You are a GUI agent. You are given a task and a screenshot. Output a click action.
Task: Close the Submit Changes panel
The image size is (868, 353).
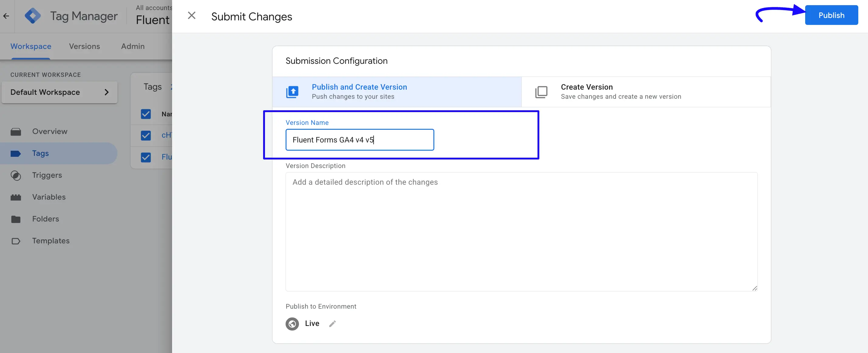pyautogui.click(x=192, y=15)
